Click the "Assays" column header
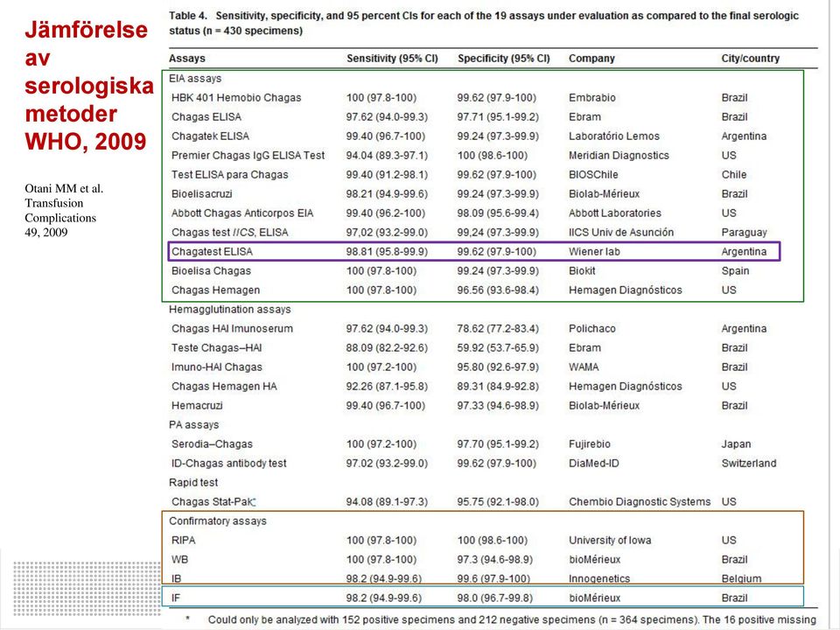 187,59
